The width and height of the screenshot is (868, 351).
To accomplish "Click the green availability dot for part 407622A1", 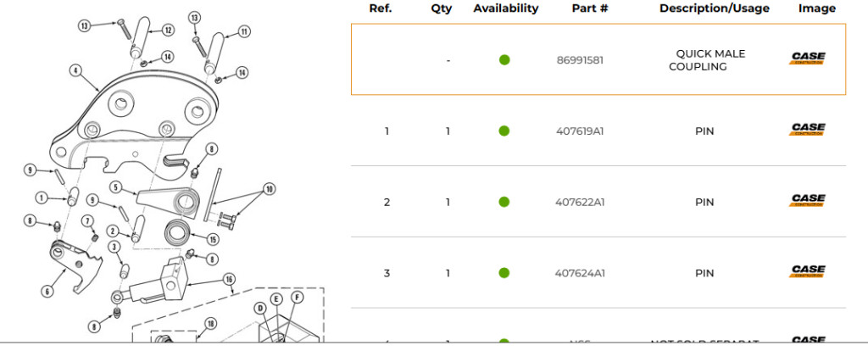I will (504, 202).
